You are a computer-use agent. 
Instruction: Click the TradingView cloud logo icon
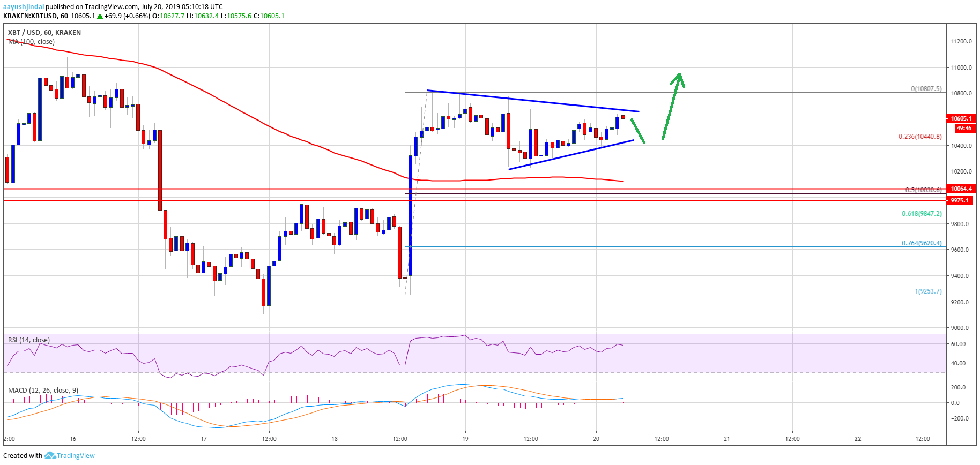(50, 456)
